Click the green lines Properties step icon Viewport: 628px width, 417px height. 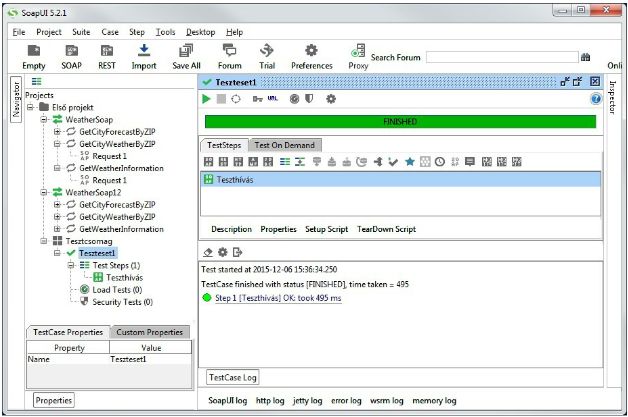click(285, 162)
